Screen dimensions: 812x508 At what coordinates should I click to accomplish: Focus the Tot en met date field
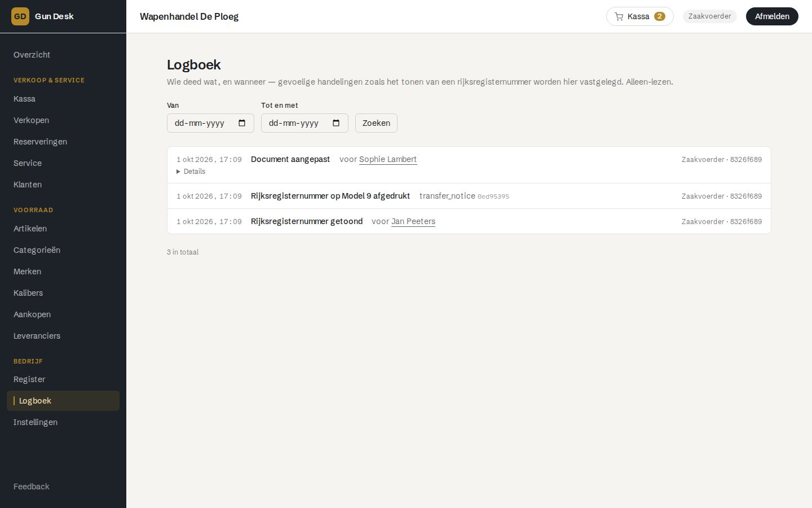coord(304,123)
